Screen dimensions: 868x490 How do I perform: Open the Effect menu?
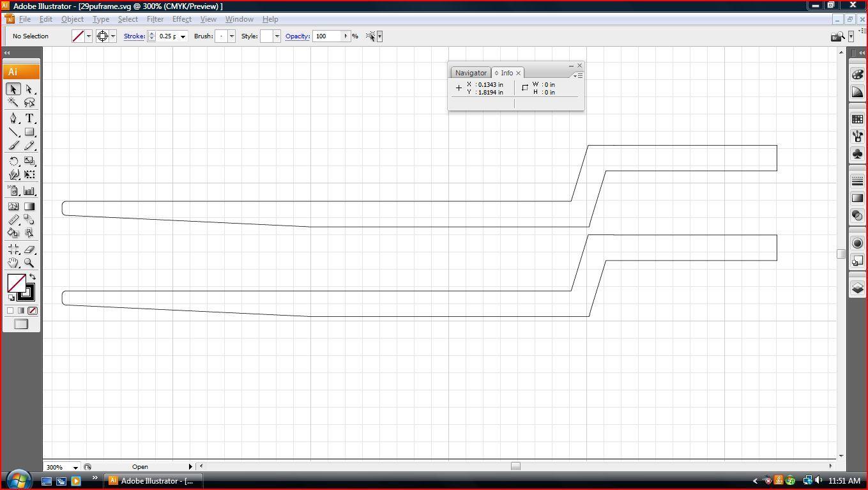click(181, 19)
